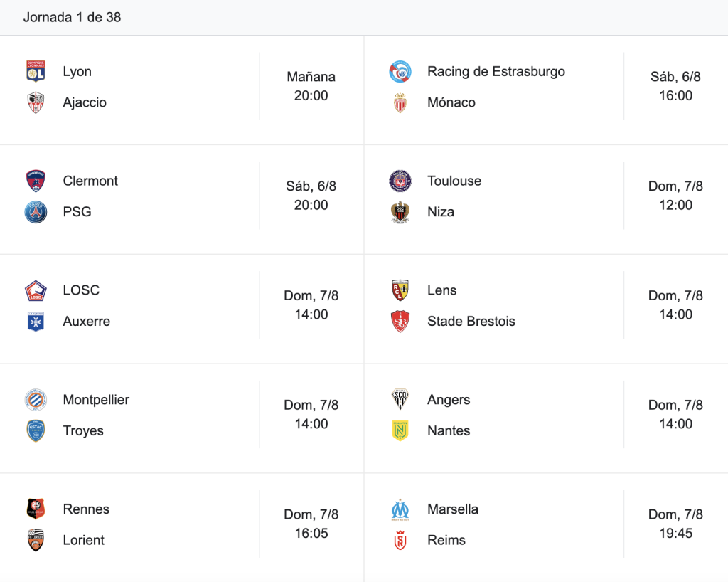Open the Niza team link

point(441,212)
